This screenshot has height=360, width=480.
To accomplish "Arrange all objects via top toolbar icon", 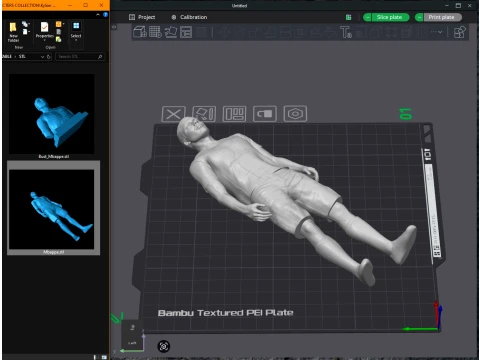I will tap(186, 32).
